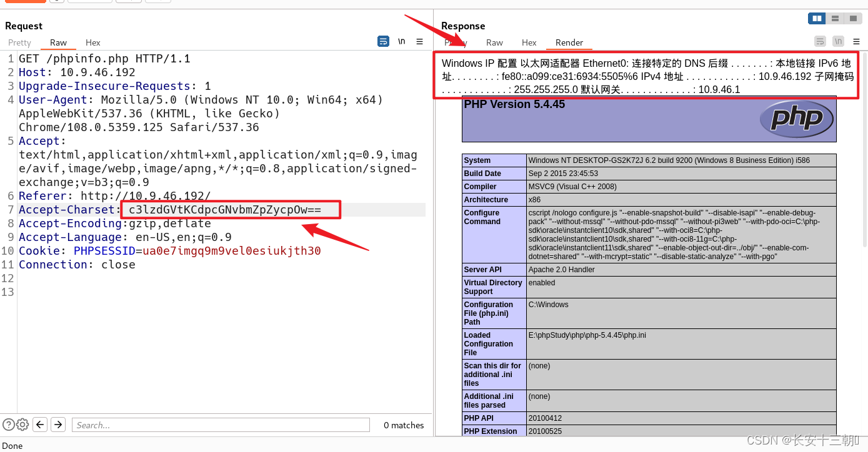Switch to stacked top-and-bottom layout icon

836,18
